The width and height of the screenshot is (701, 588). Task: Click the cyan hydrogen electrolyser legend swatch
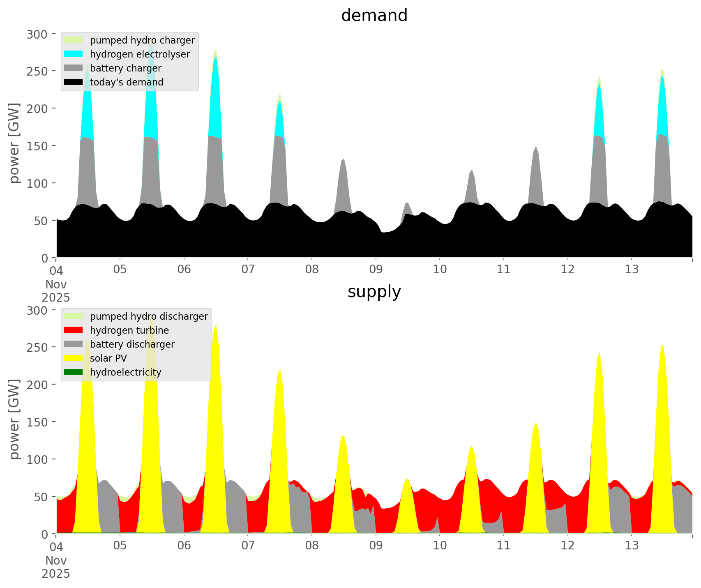tap(74, 54)
